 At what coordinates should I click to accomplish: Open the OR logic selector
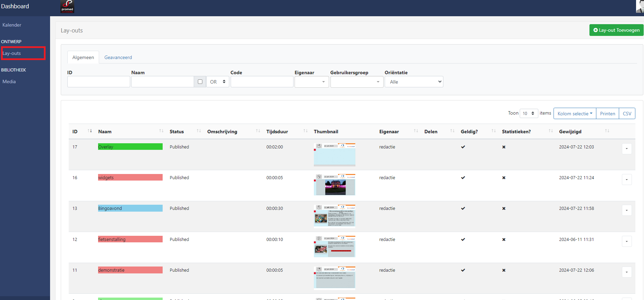(218, 82)
